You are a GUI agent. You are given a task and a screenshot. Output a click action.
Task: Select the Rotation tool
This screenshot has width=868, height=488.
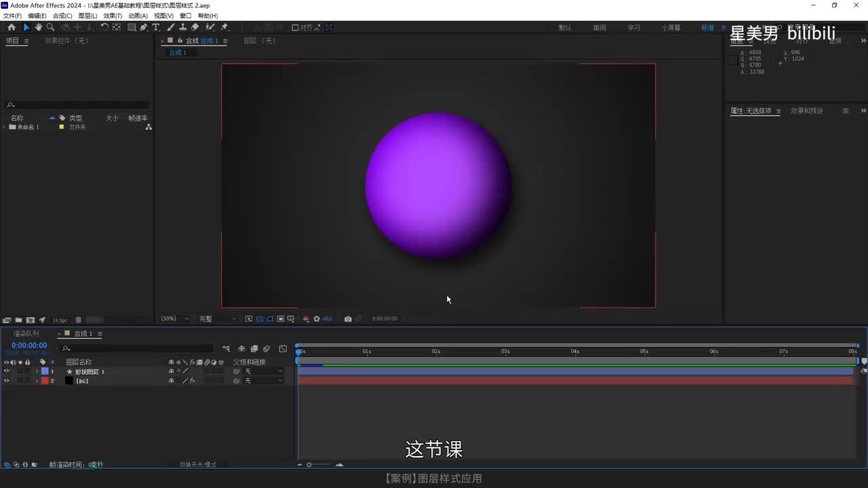click(x=104, y=27)
